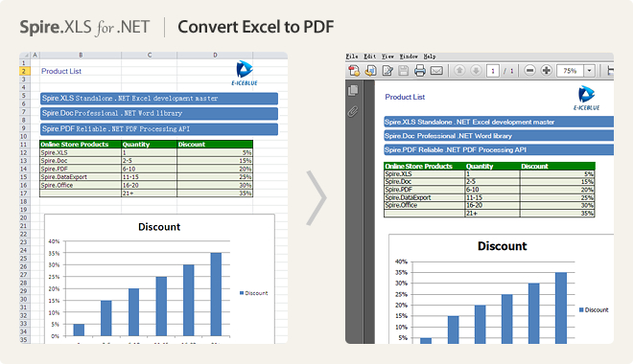The width and height of the screenshot is (633, 364).
Task: Click Spire.XLS Standalone banner in PDF
Action: (499, 122)
